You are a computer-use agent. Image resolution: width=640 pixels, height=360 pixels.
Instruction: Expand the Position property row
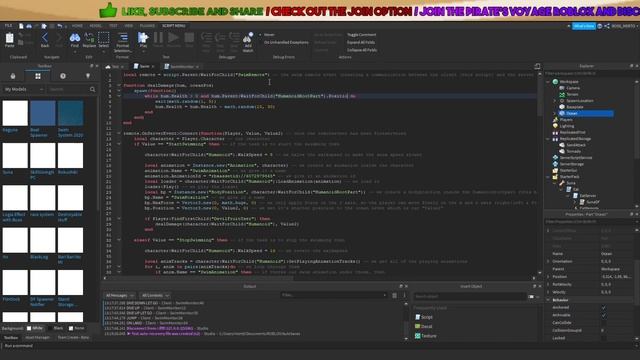548,277
